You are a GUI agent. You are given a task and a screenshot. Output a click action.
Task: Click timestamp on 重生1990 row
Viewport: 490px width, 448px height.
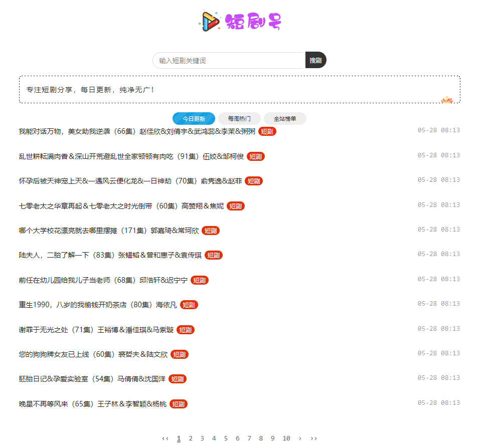click(439, 304)
